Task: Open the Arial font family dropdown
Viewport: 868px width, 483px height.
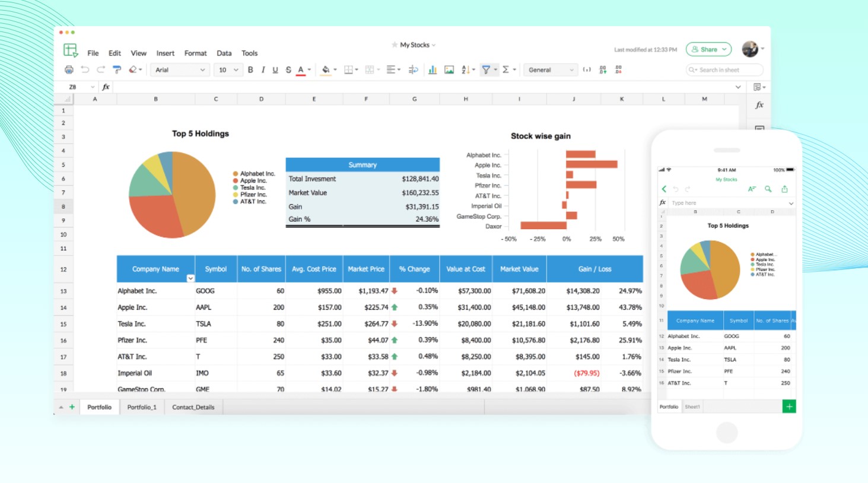Action: pos(179,70)
